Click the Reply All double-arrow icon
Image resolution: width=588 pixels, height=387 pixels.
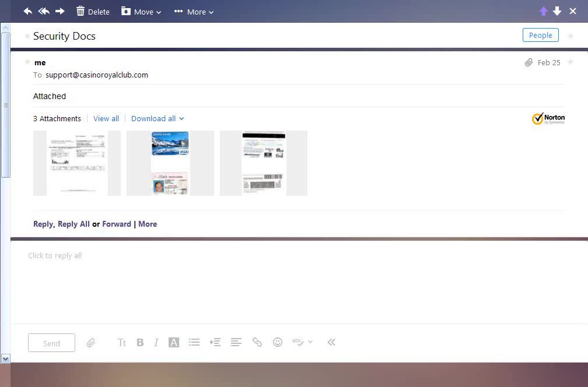point(44,11)
